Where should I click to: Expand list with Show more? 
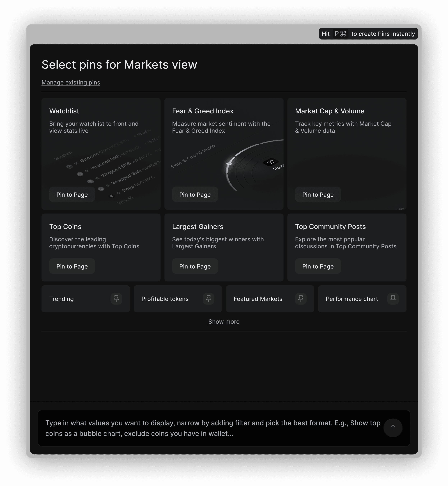tap(224, 322)
